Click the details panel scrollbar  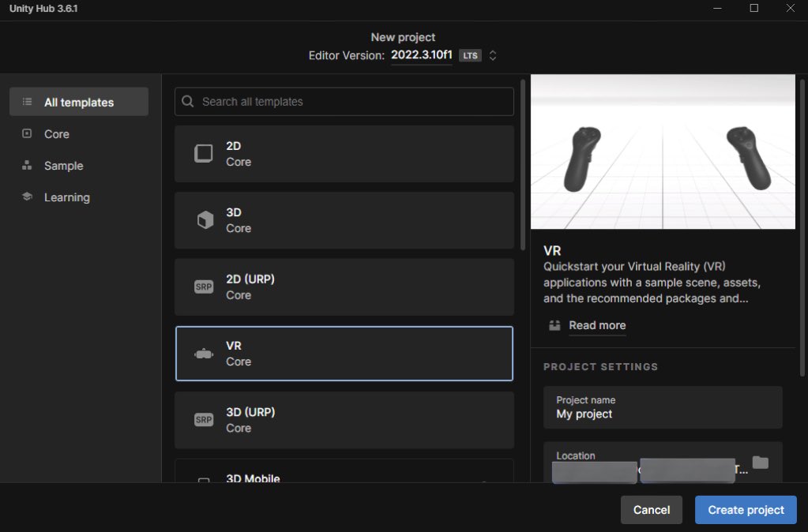802,227
